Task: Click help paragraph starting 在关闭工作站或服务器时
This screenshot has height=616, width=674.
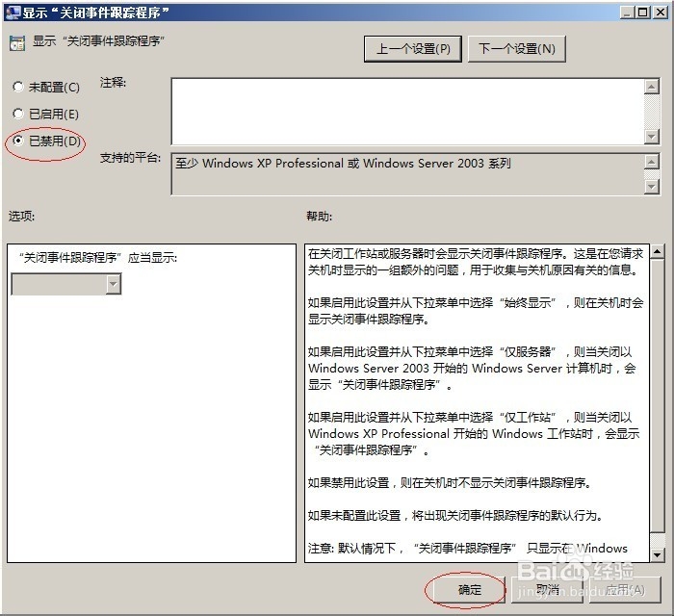Action: pyautogui.click(x=476, y=262)
